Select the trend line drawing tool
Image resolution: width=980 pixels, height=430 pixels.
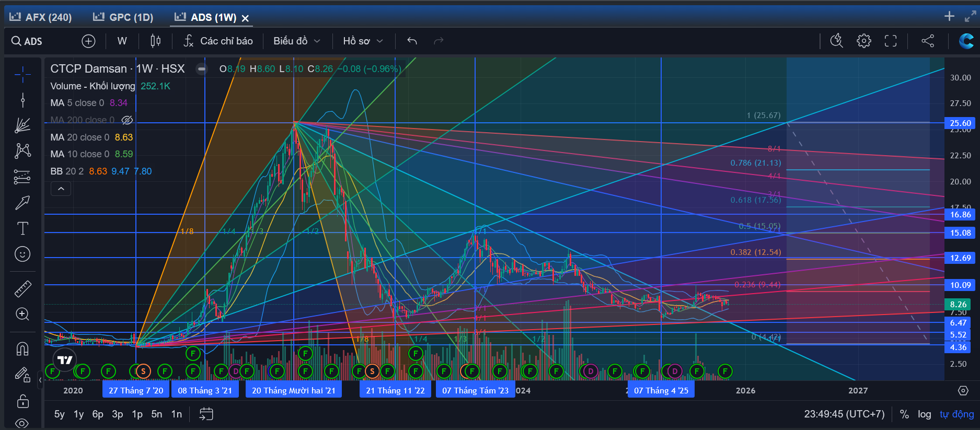[22, 100]
